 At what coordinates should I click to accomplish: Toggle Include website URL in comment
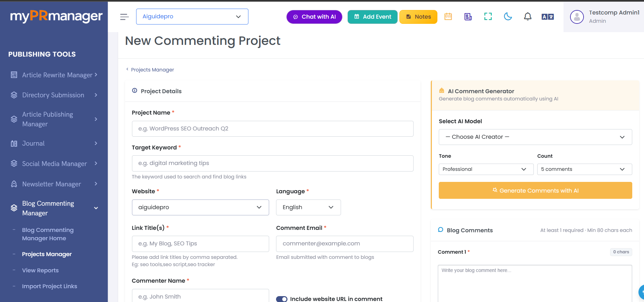(282, 299)
